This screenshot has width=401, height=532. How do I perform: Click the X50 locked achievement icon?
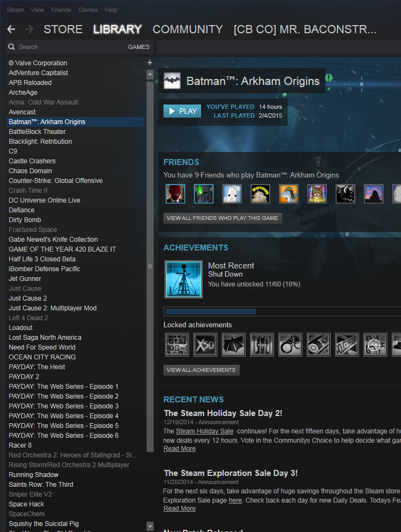coord(205,345)
